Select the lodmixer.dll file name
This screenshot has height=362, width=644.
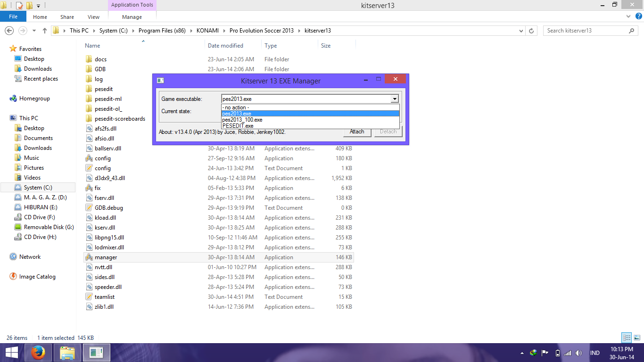tap(109, 247)
